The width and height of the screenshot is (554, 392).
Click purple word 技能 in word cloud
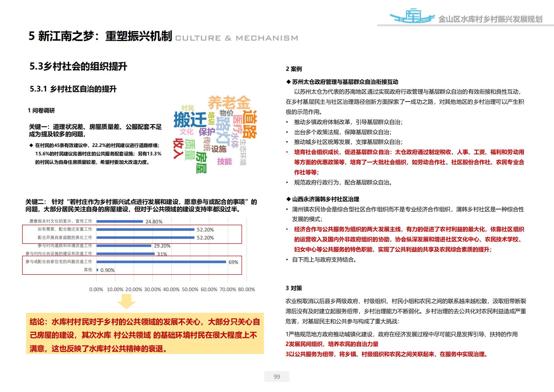(224, 161)
